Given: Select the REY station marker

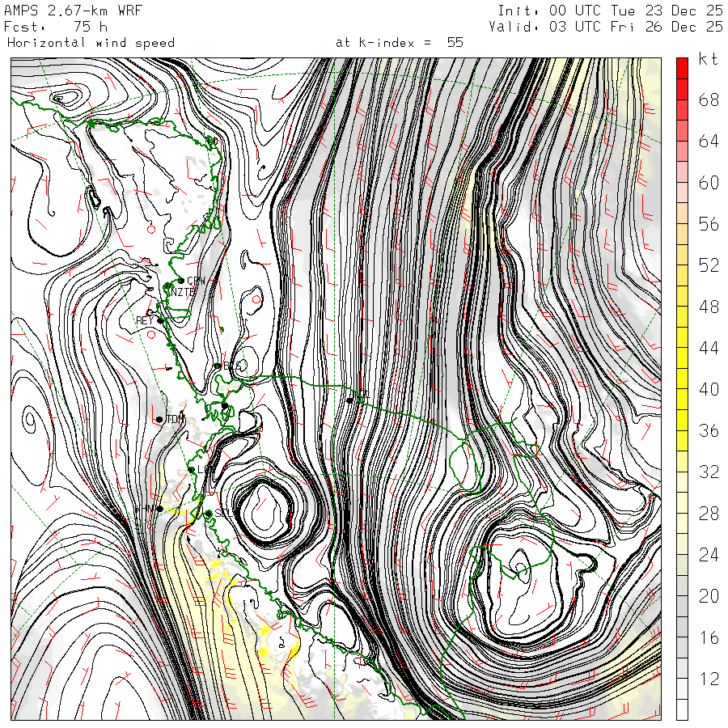Looking at the screenshot, I should coord(161,320).
